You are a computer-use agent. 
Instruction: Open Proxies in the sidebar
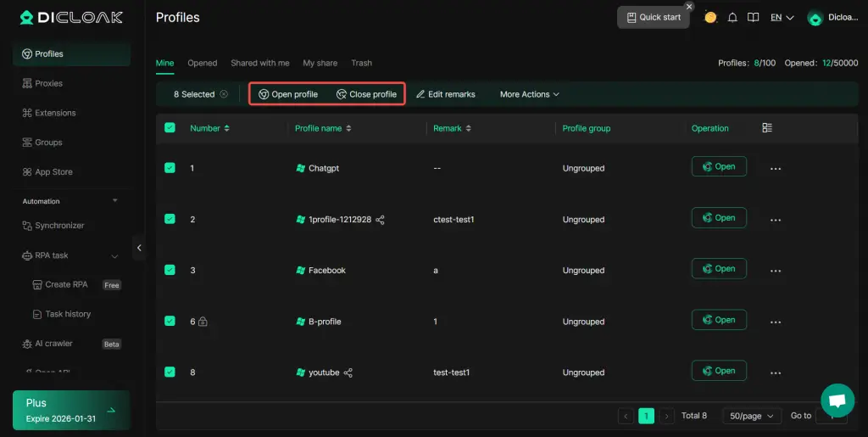pos(48,83)
